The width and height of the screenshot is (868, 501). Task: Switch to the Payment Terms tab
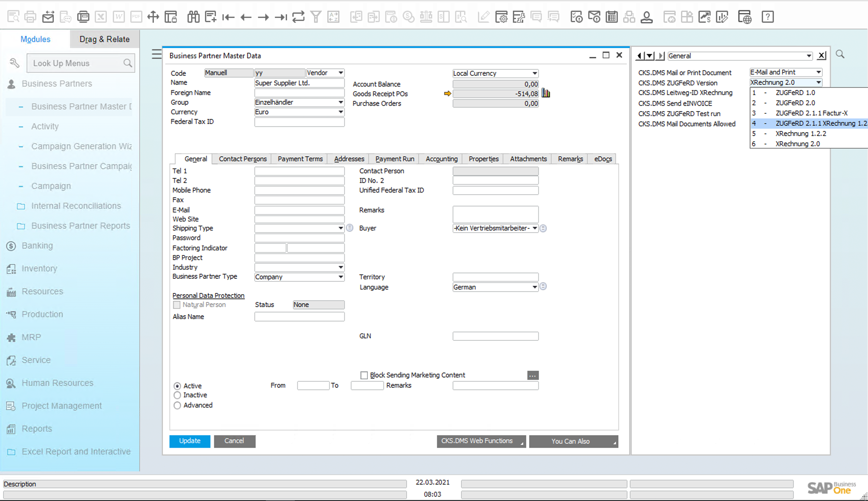(x=300, y=159)
